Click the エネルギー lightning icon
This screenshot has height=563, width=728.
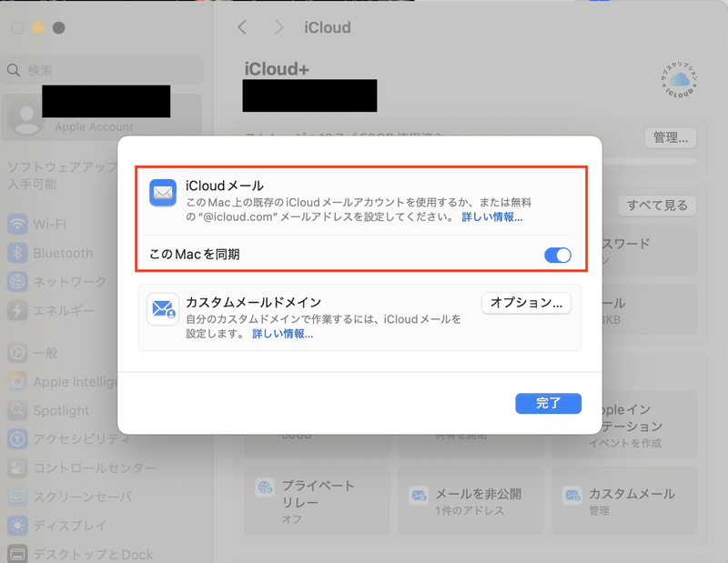tap(17, 310)
